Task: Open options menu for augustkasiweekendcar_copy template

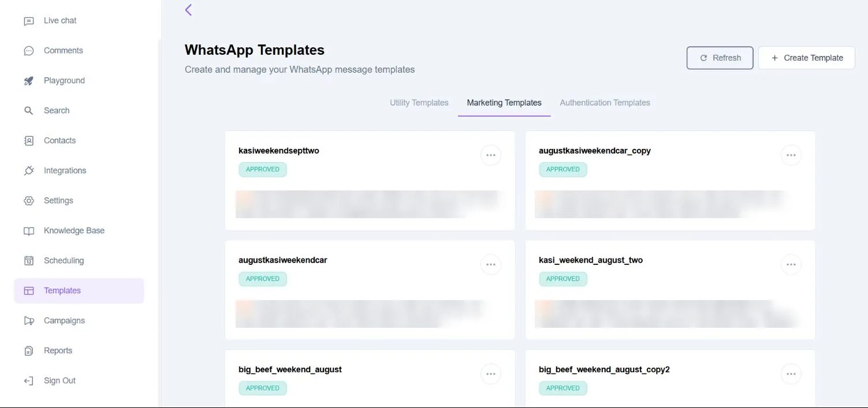Action: 791,155
